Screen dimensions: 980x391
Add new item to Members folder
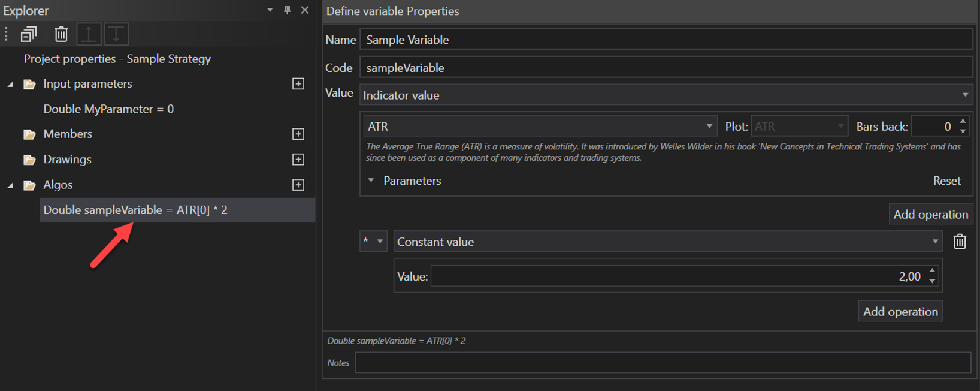point(298,134)
